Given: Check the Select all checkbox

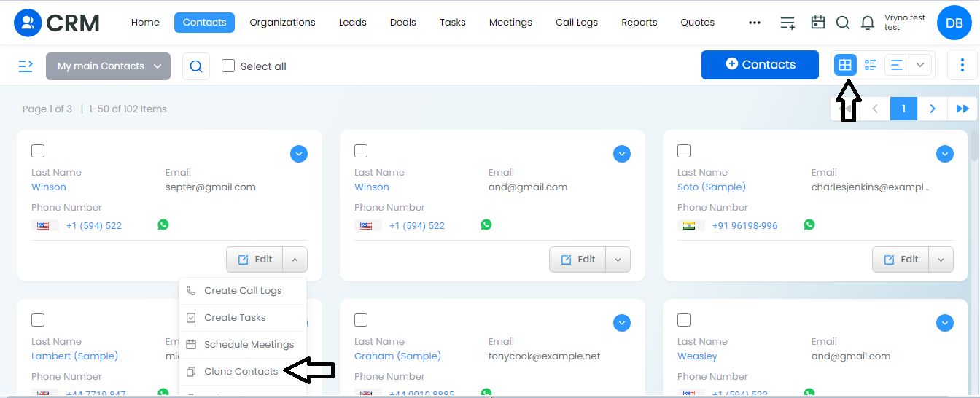Looking at the screenshot, I should [228, 66].
